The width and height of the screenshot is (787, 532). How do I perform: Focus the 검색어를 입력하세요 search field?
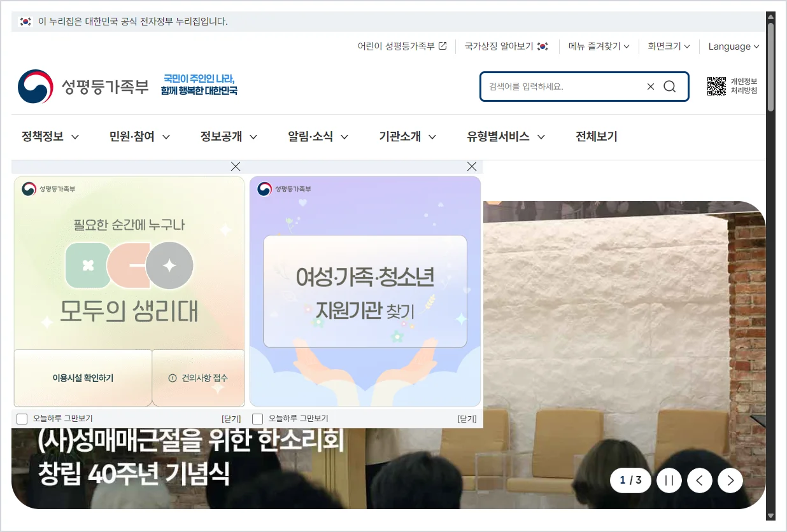[x=564, y=87]
